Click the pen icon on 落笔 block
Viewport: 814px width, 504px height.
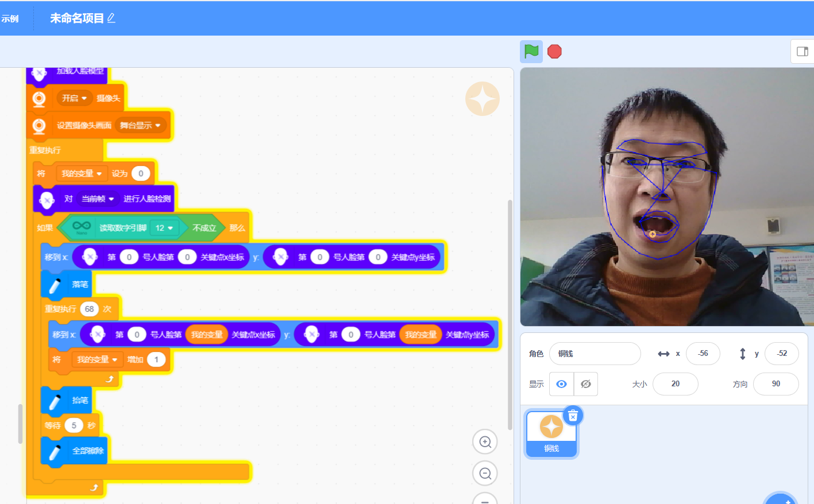tap(55, 285)
